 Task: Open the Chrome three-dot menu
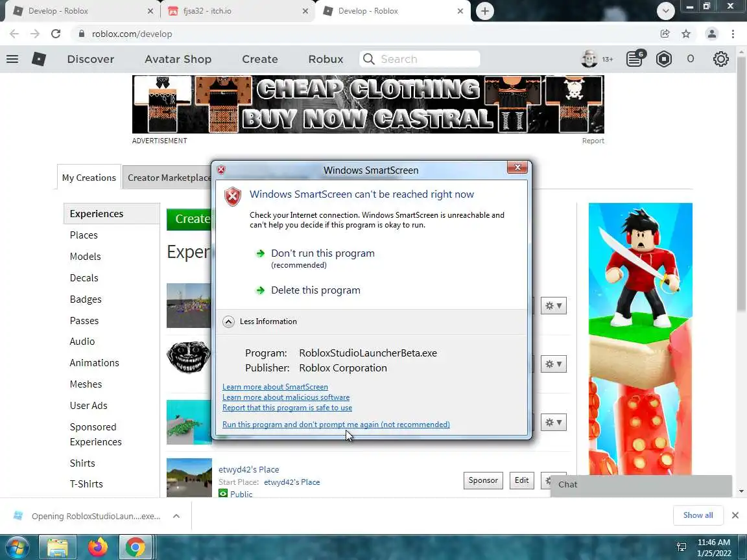[733, 34]
